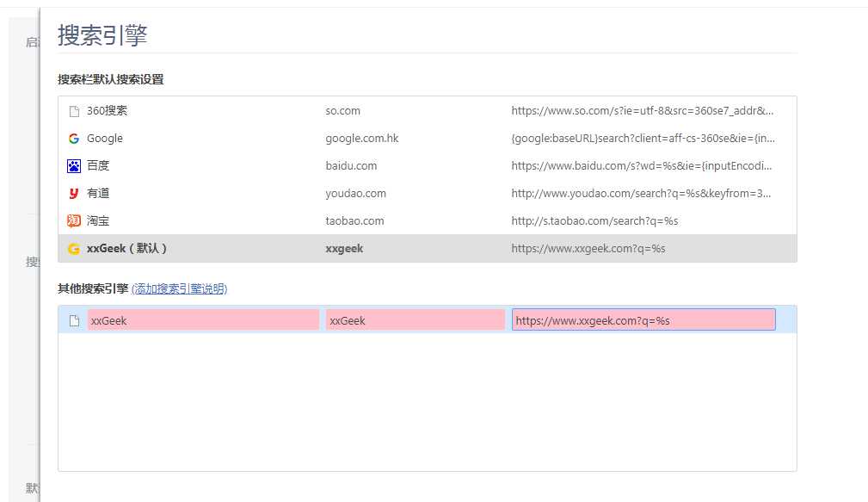Click the Google logo icon

point(74,139)
